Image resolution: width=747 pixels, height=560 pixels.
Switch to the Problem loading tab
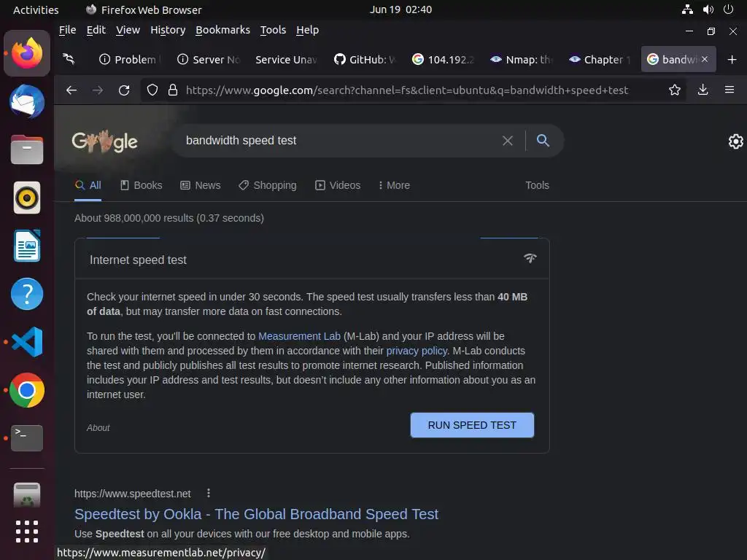pyautogui.click(x=128, y=60)
